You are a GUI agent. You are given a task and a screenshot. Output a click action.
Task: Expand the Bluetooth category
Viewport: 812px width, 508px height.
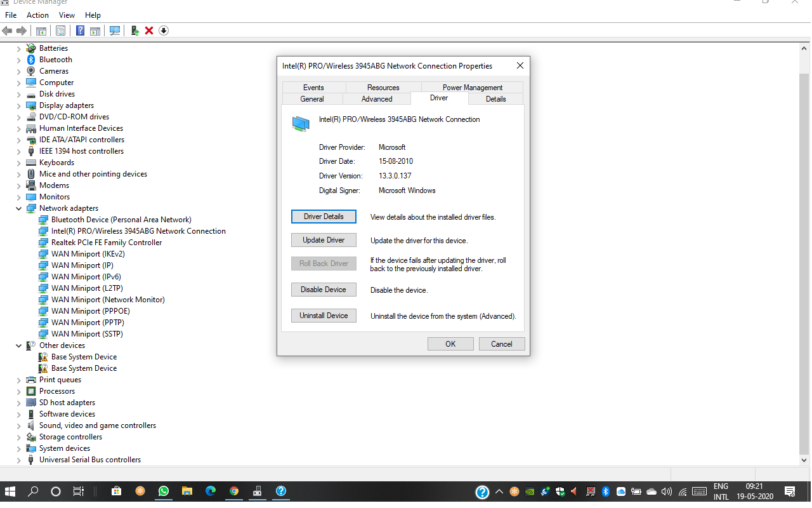tap(19, 60)
